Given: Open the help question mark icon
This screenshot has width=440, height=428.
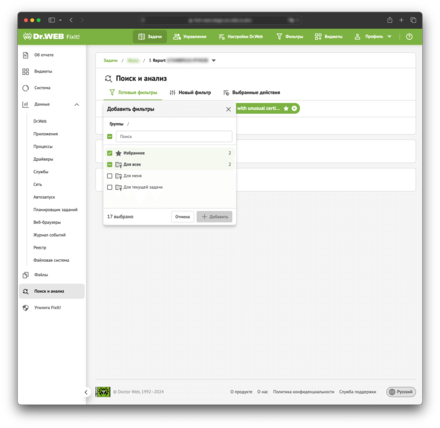Looking at the screenshot, I should click(409, 37).
